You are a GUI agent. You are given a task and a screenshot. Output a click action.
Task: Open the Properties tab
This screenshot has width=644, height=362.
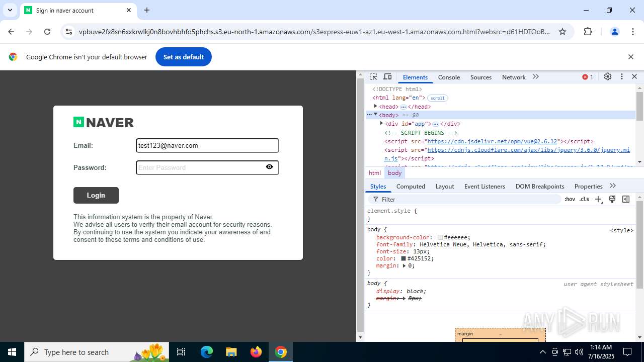pos(588,186)
